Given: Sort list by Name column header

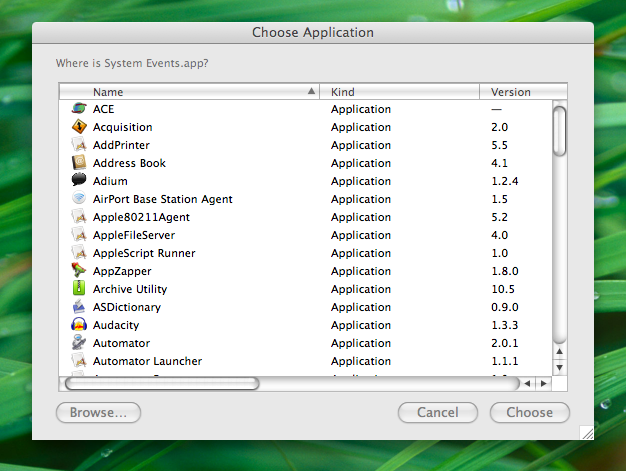Looking at the screenshot, I should (190, 92).
